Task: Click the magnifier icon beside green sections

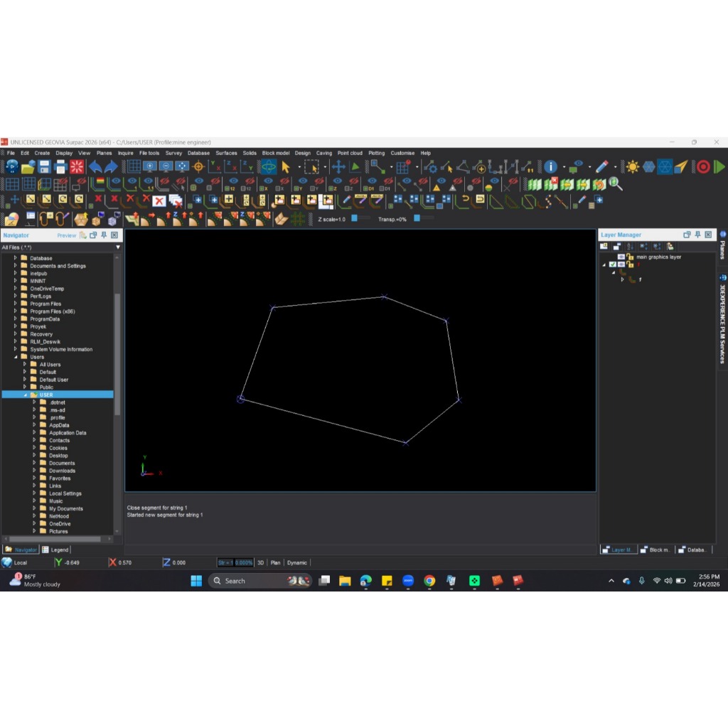Action: pos(615,184)
